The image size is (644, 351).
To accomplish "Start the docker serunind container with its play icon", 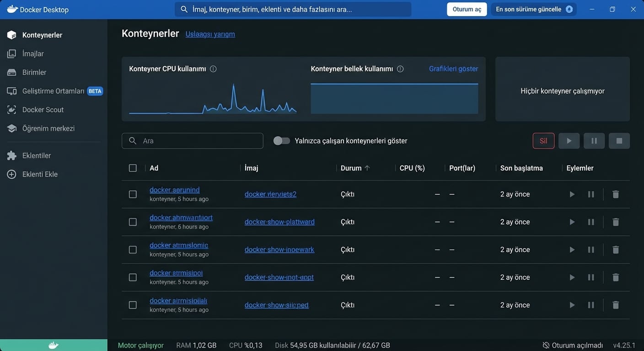I will pyautogui.click(x=572, y=194).
